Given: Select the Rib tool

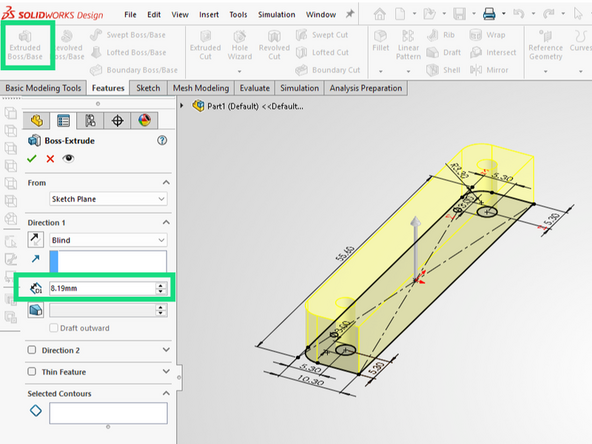Looking at the screenshot, I should 441,35.
